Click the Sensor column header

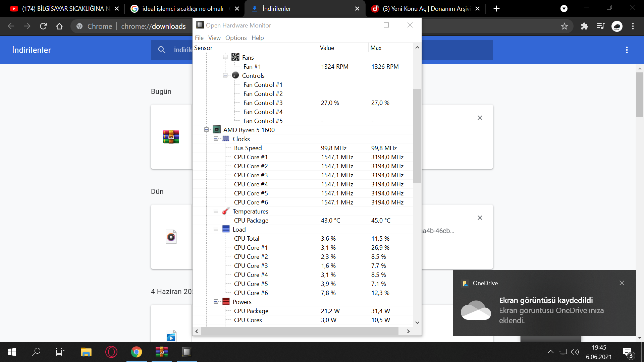tap(255, 48)
